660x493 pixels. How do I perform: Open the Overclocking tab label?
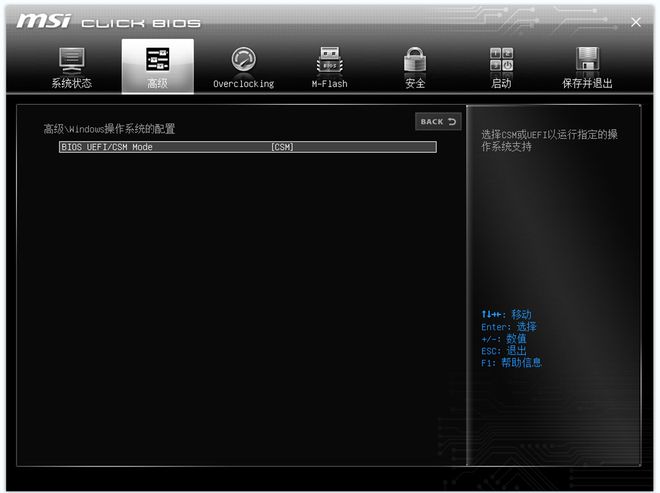tap(243, 84)
